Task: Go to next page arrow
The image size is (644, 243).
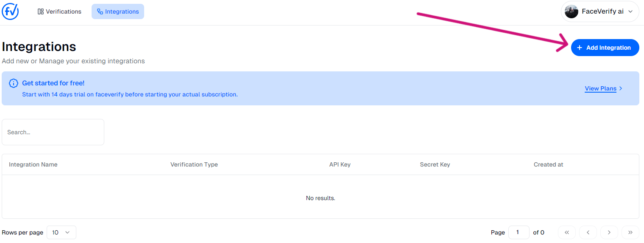Action: pos(609,232)
